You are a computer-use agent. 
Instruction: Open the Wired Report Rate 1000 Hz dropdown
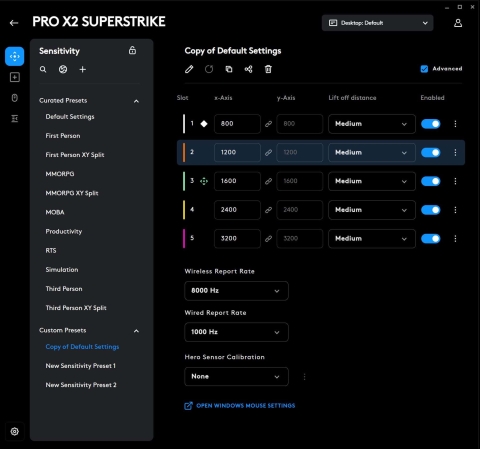tap(236, 332)
